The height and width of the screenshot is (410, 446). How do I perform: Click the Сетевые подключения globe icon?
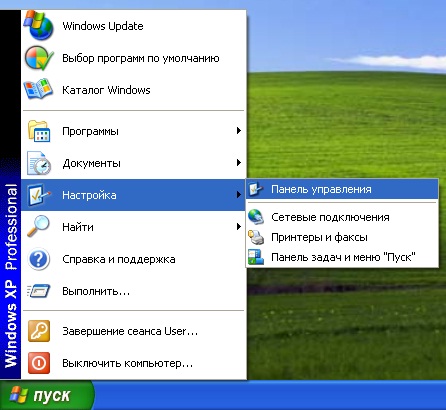point(256,217)
